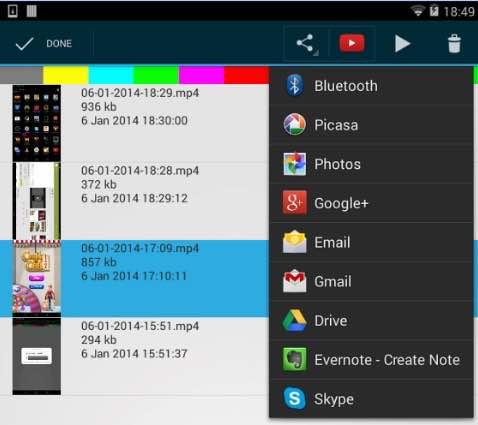Image resolution: width=478 pixels, height=425 pixels.
Task: Pick Google+ from the share menu
Action: (x=371, y=203)
